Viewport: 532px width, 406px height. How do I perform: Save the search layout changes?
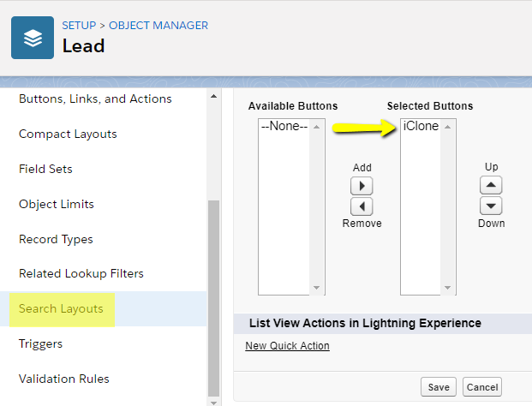click(x=439, y=387)
